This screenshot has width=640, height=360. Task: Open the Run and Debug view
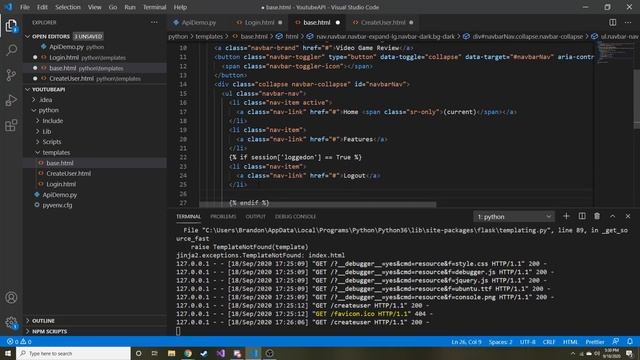tap(11, 100)
